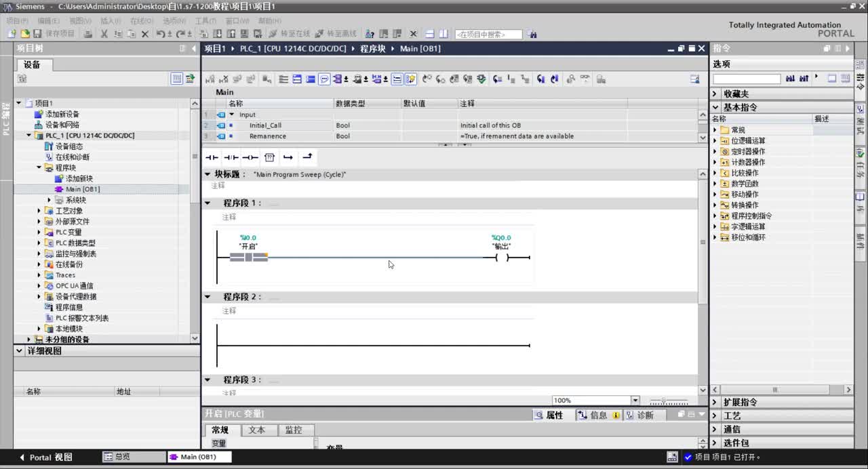868x469 pixels.
Task: Toggle details view icon in project tree
Action: 177,79
